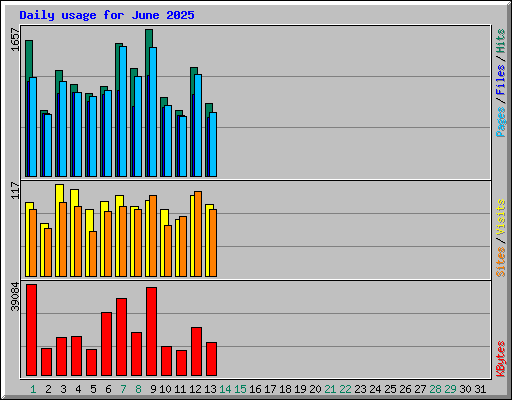This screenshot has width=512, height=400.
Task: Click day 2 on the x-axis
Action: [48, 389]
